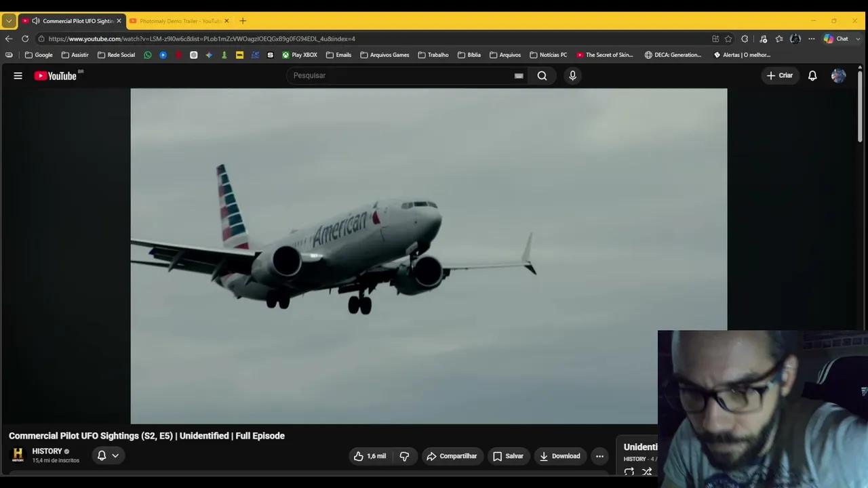Open YouTube notifications bell

click(812, 76)
